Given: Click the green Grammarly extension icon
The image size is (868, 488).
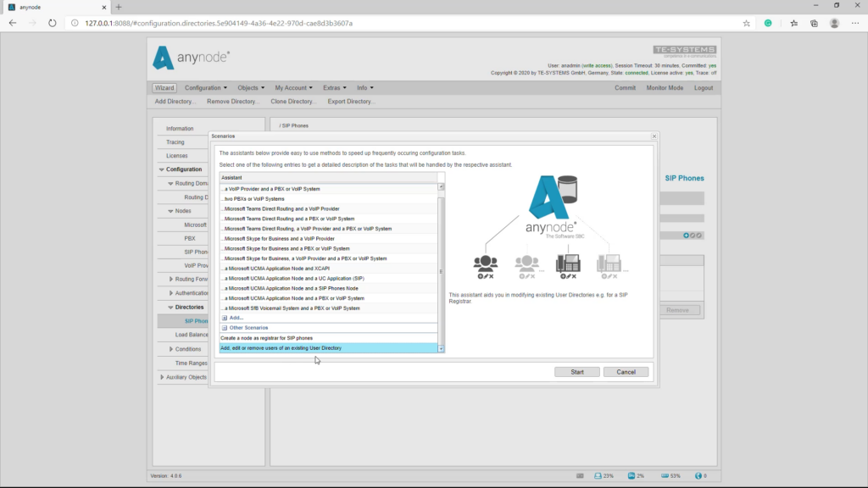Looking at the screenshot, I should coord(768,23).
